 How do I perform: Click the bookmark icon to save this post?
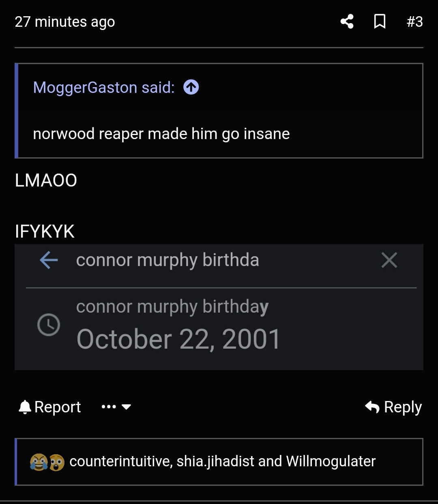[x=380, y=22]
